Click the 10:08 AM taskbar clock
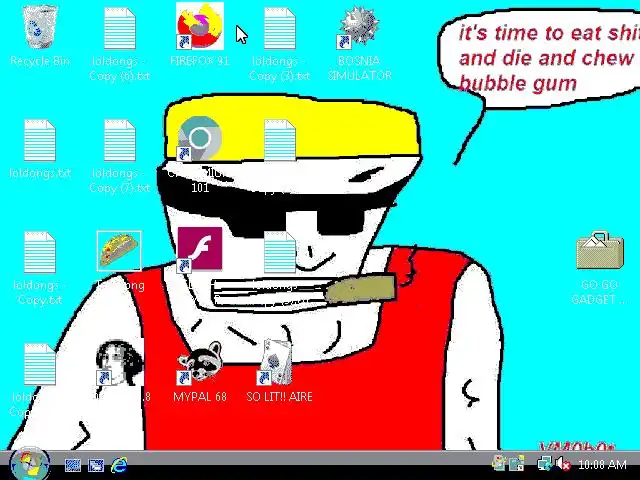640x480 pixels. pyautogui.click(x=602, y=464)
